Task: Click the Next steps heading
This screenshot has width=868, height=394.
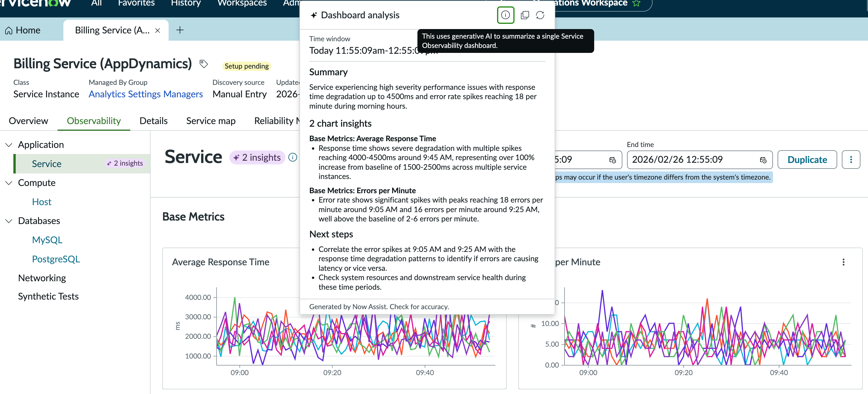Action: click(331, 234)
